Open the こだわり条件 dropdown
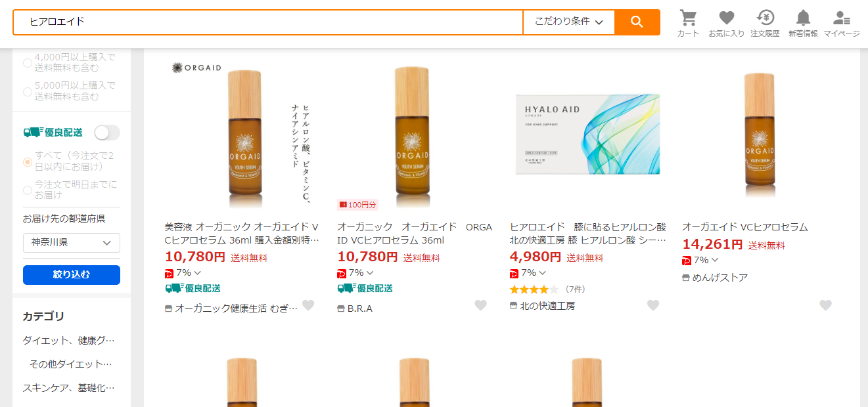The width and height of the screenshot is (868, 407). pyautogui.click(x=569, y=22)
